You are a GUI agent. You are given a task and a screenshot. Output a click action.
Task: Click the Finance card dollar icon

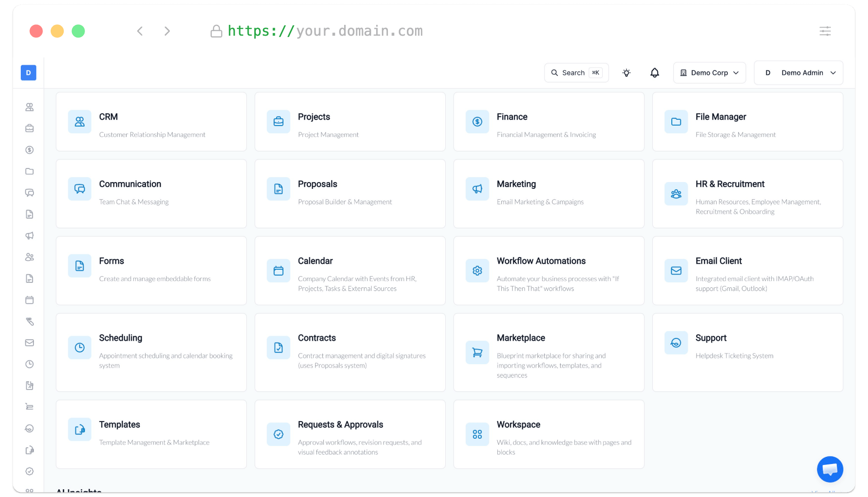coord(477,122)
